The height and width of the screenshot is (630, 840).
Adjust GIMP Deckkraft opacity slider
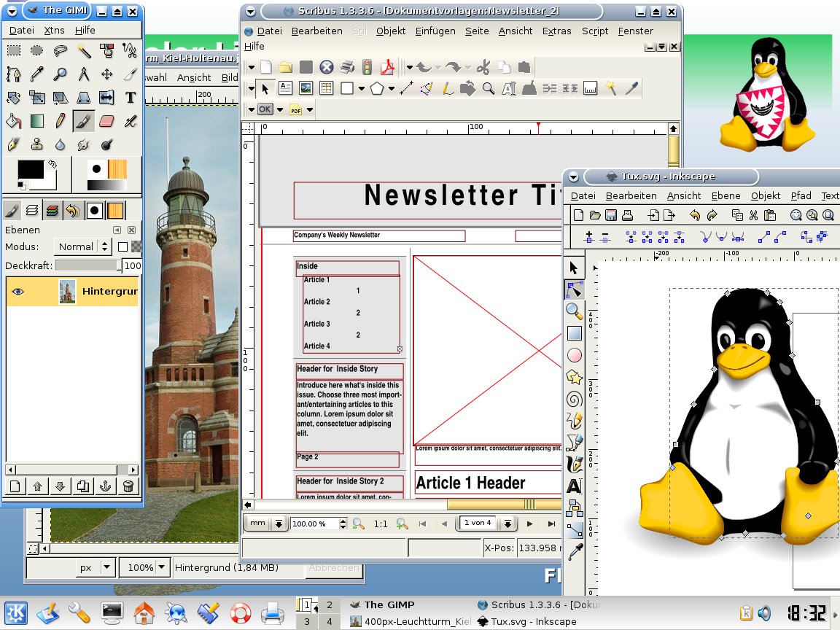pyautogui.click(x=88, y=265)
